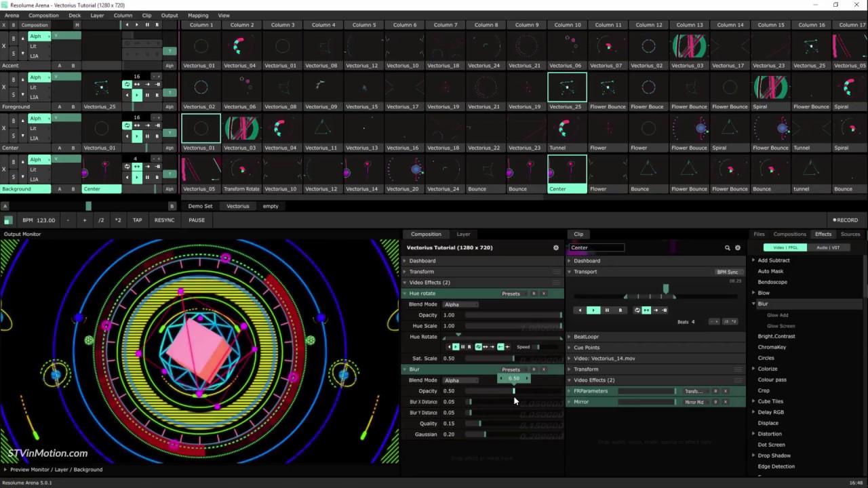Image resolution: width=868 pixels, height=488 pixels.
Task: Enable loop mode in clip transport
Action: click(x=637, y=310)
